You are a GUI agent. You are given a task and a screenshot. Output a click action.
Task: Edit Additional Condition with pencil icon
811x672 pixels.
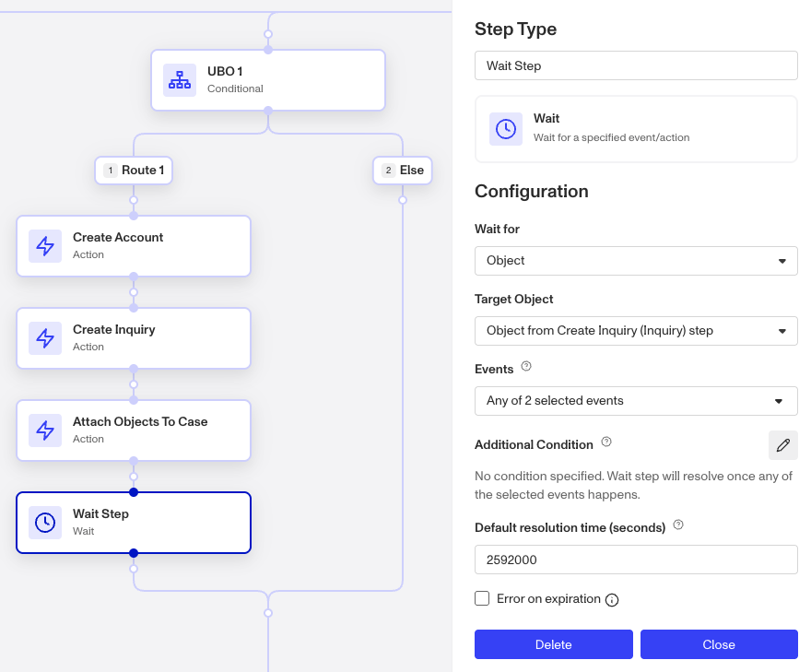783,445
